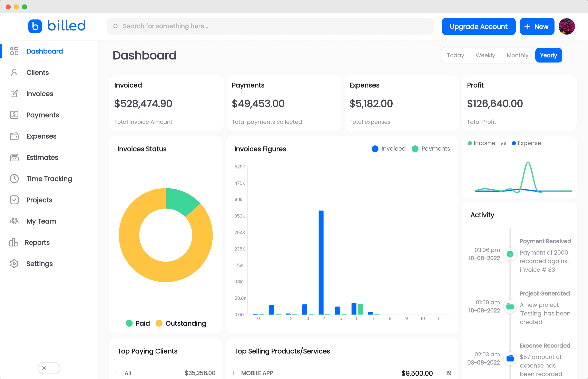Open the Invoices section from the sidebar
Screen dimensions: 588x379
click(14, 94)
